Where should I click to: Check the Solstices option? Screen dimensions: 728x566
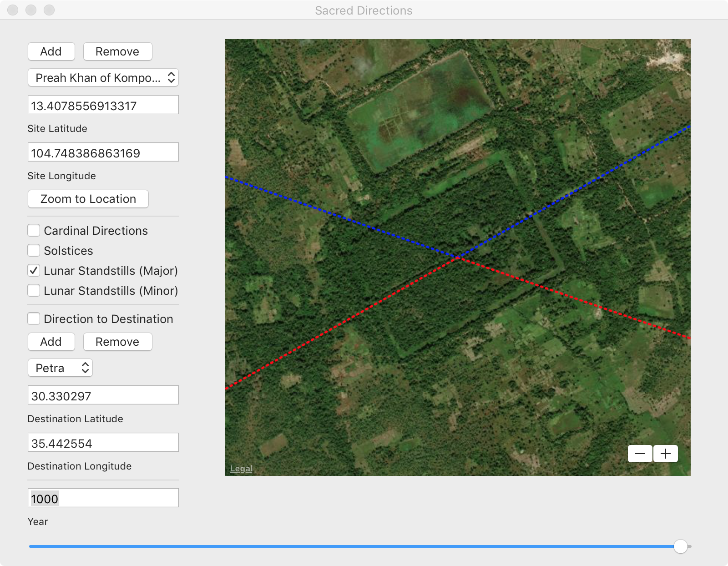pos(34,251)
